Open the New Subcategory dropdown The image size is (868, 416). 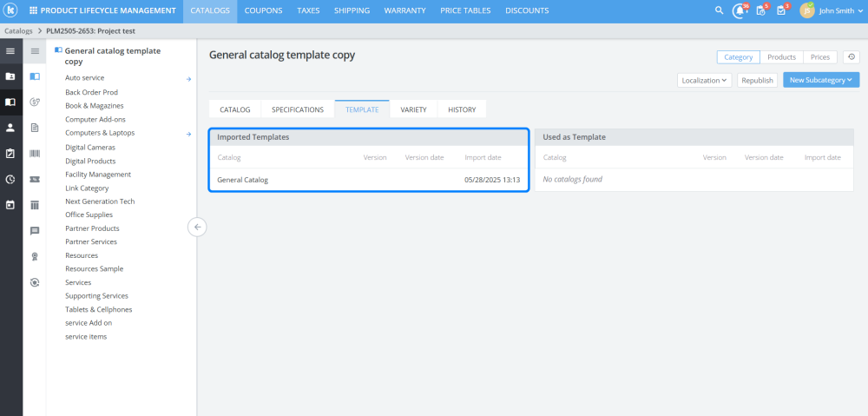coord(821,80)
